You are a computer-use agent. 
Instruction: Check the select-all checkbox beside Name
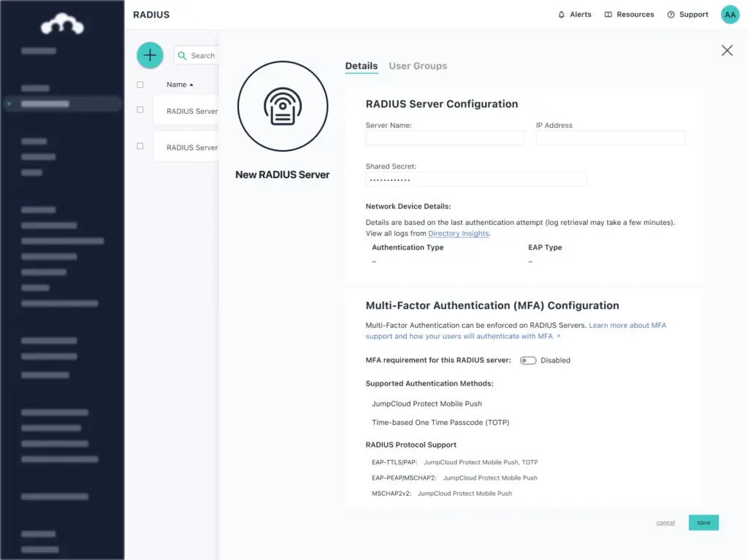[x=140, y=85]
